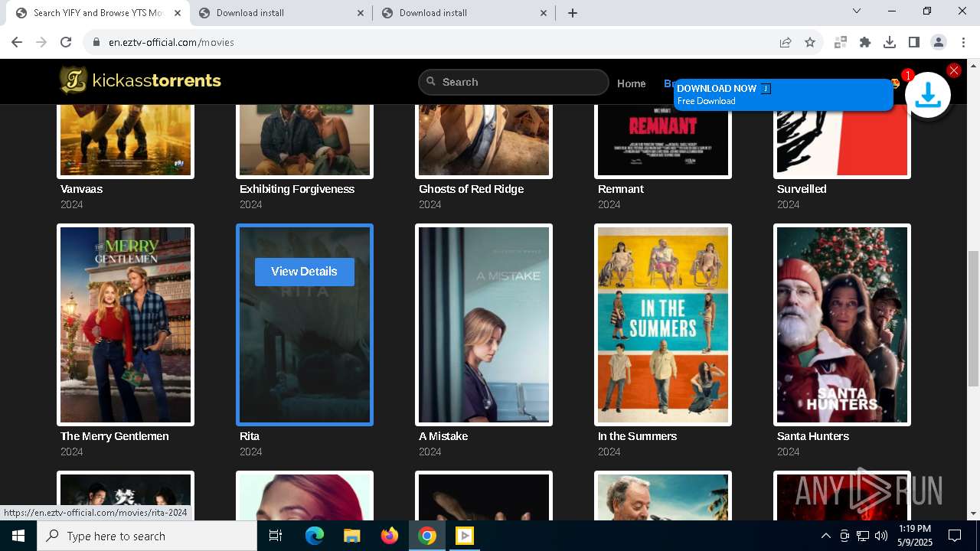Reload the current page
The image size is (980, 551).
coord(66,42)
